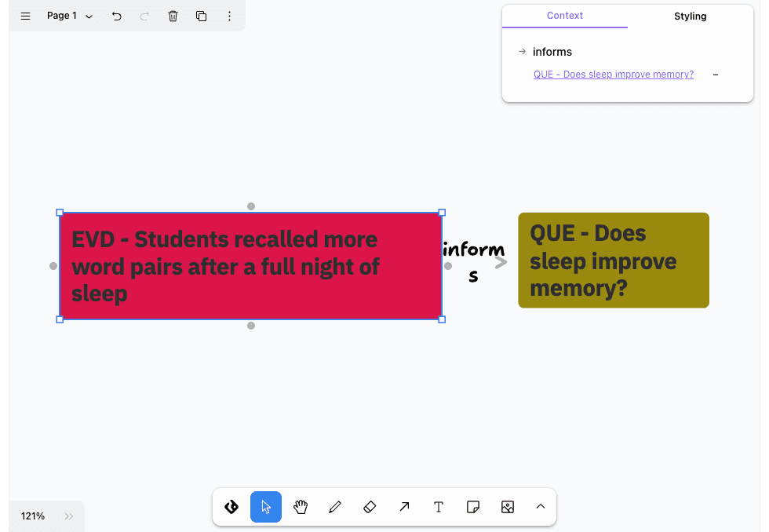Pick the Eraser tool
Screen dimensions: 769x532
[x=370, y=507]
